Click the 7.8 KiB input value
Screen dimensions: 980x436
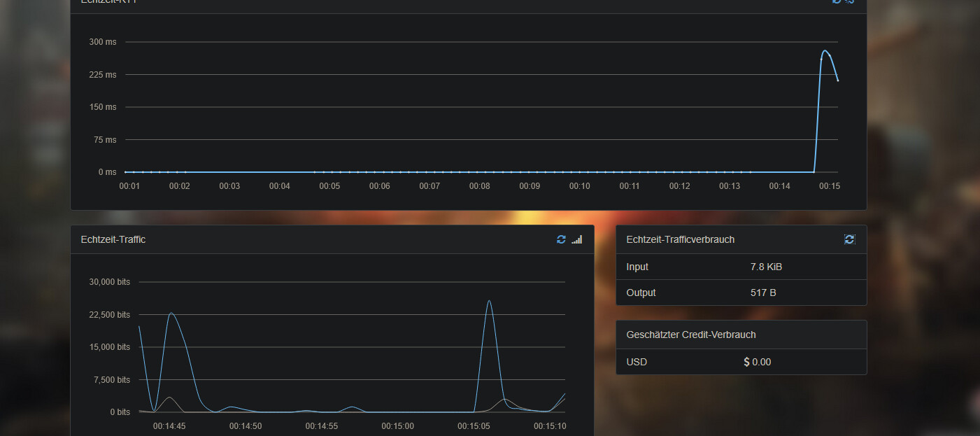766,267
